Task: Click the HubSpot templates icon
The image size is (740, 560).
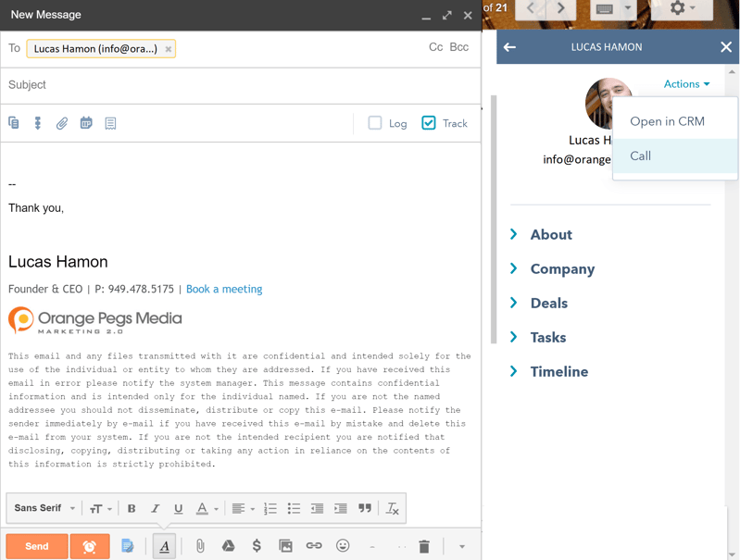Action: point(14,123)
